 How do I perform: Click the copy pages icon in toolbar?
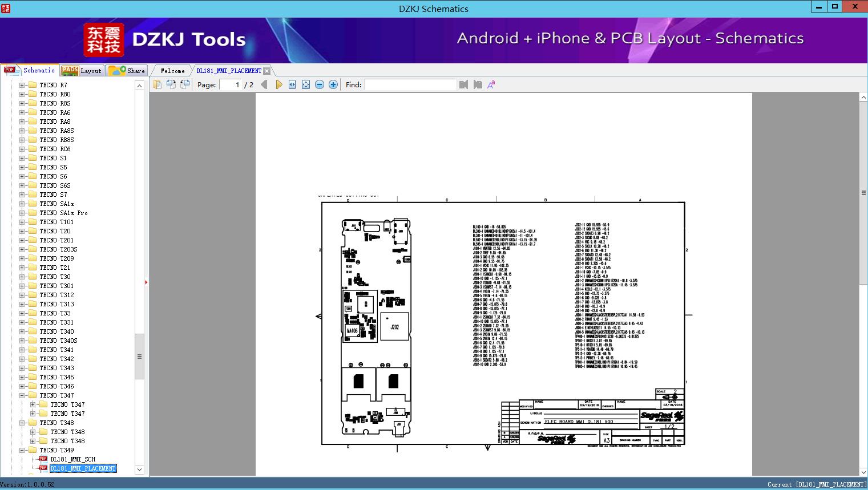coord(157,84)
